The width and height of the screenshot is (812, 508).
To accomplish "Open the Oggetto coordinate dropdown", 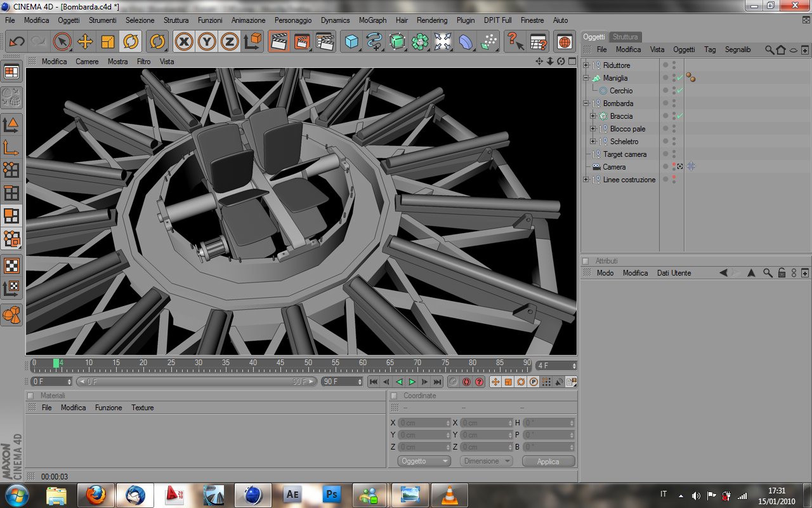I will click(424, 461).
